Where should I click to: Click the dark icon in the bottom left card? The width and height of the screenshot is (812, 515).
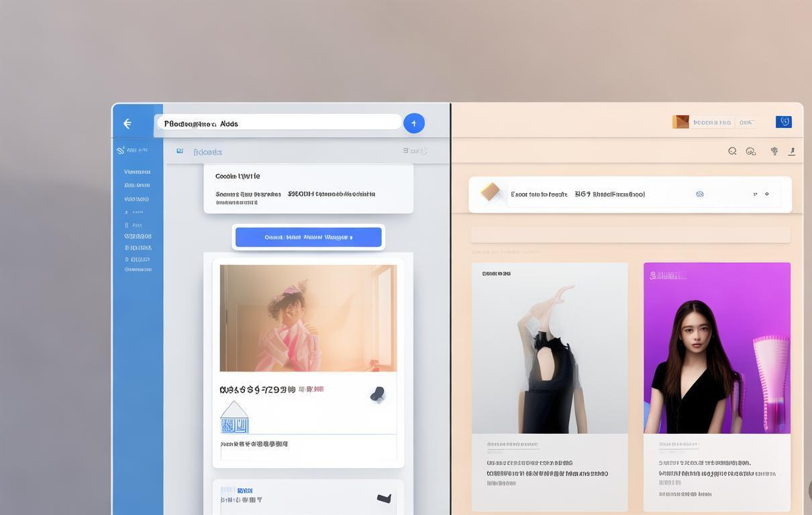(384, 498)
